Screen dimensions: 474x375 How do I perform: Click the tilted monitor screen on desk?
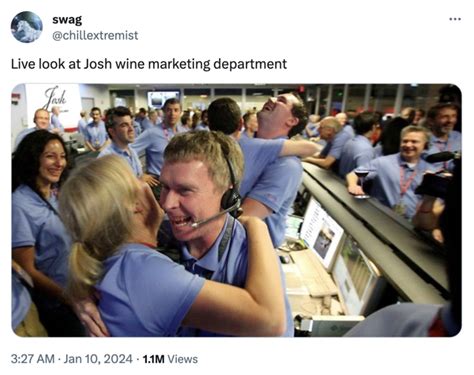pyautogui.click(x=321, y=232)
